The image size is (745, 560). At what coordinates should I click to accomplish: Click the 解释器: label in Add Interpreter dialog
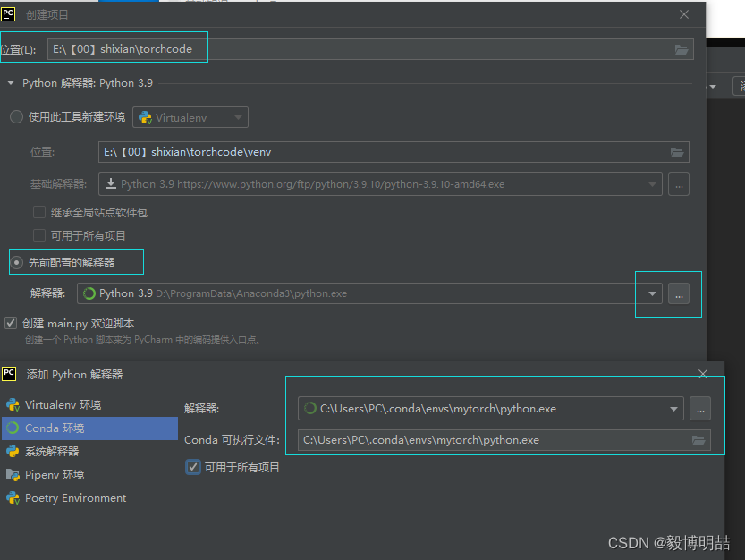coord(202,408)
